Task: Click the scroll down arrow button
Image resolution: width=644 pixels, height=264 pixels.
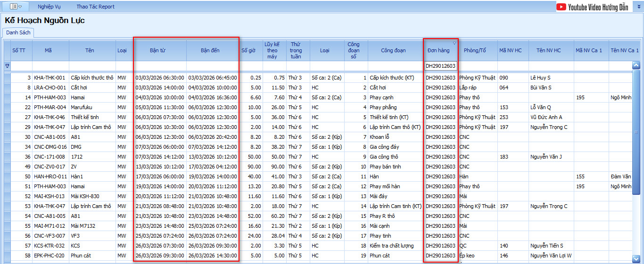Action: [x=636, y=258]
